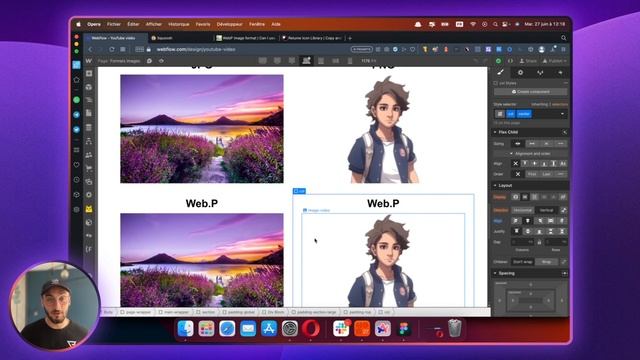
Task: Launch Finder from the Dock
Action: click(185, 329)
